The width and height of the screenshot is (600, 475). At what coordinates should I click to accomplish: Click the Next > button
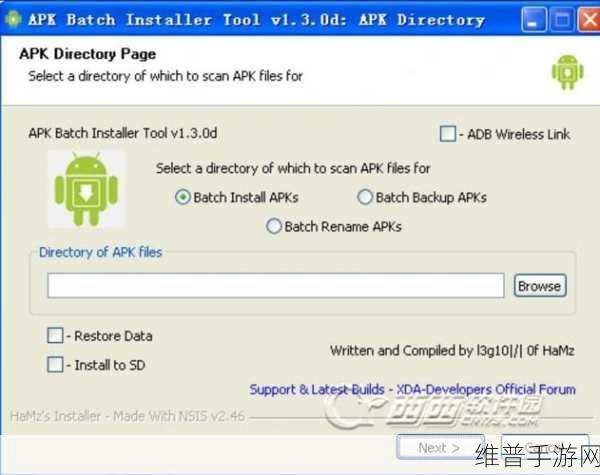click(x=440, y=447)
